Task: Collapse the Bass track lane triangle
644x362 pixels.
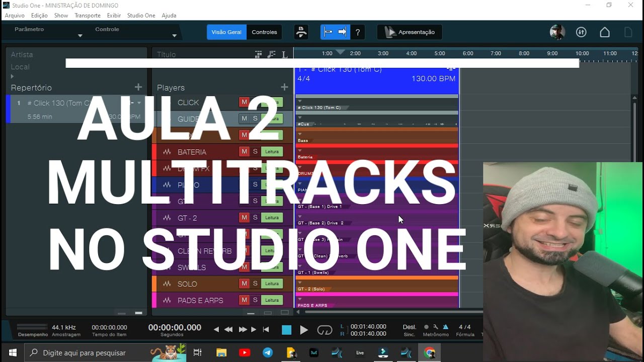Action: pos(300,134)
